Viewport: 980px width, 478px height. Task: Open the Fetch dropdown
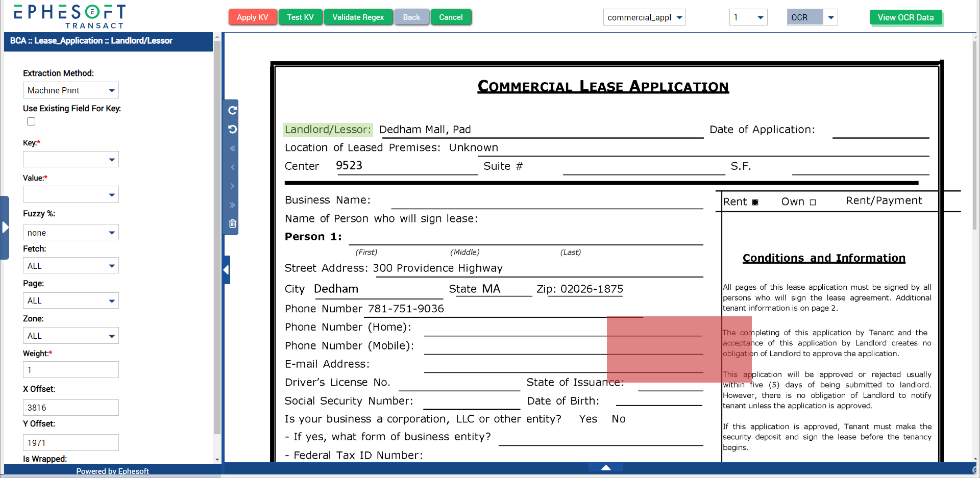tap(71, 266)
